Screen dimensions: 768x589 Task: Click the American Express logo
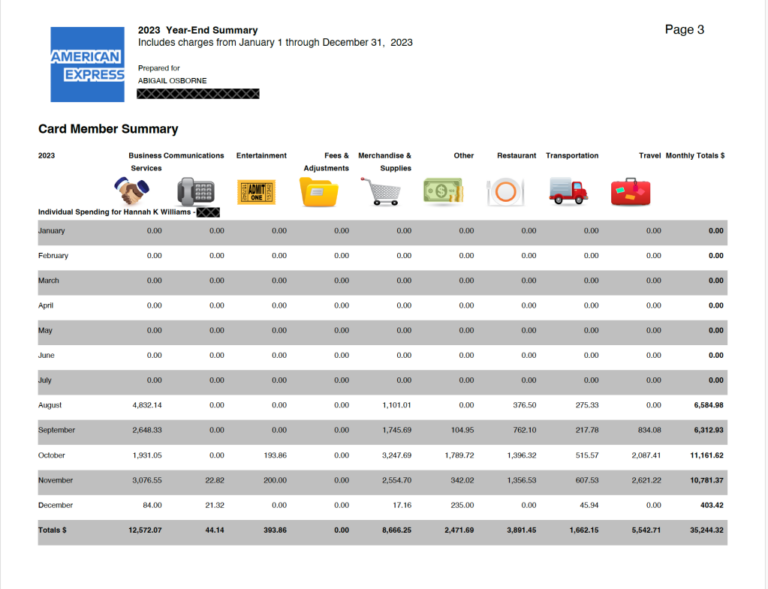pos(86,64)
